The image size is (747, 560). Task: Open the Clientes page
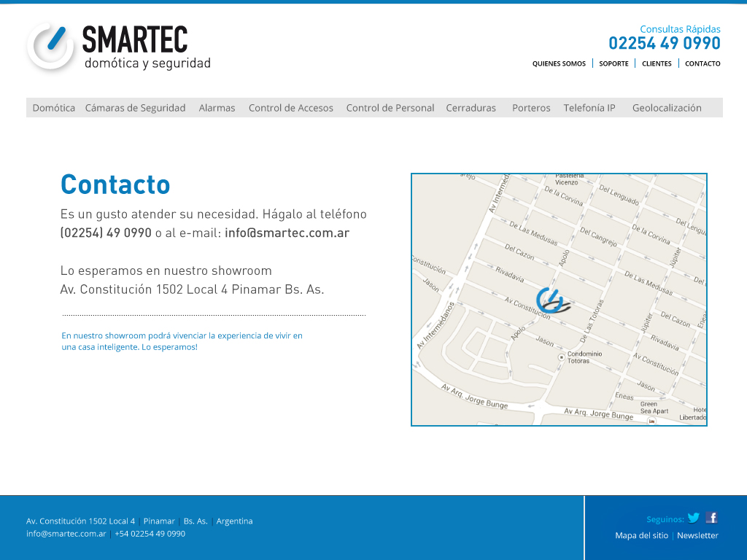[657, 63]
